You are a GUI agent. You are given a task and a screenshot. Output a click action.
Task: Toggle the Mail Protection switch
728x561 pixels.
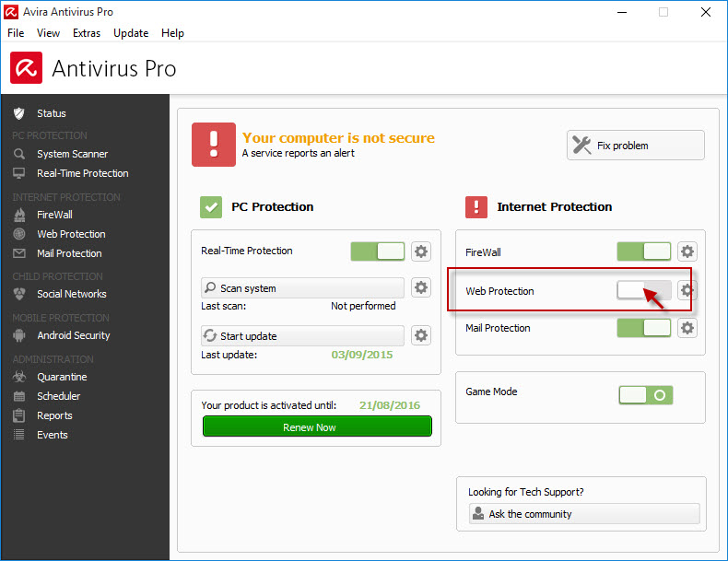click(644, 328)
